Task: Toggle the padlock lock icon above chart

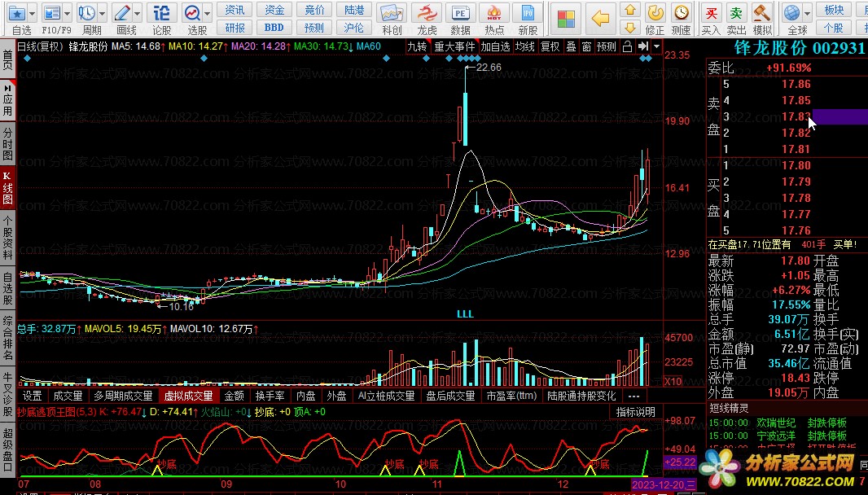Action: coord(627,46)
